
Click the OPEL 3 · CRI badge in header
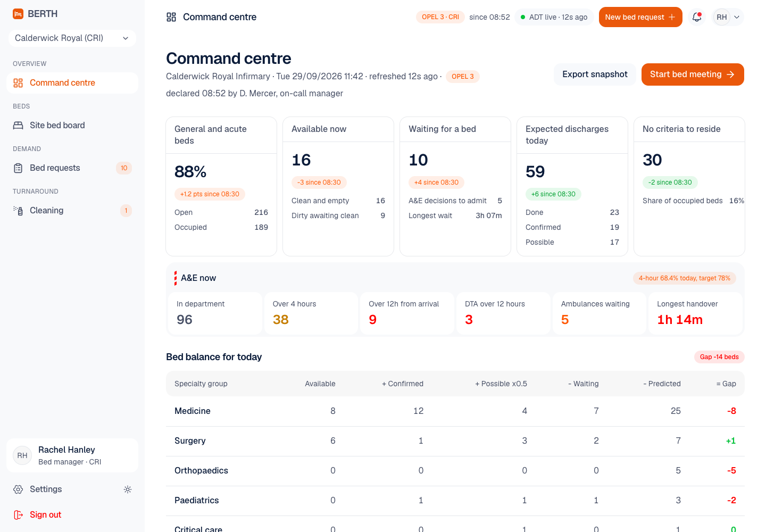coord(440,17)
